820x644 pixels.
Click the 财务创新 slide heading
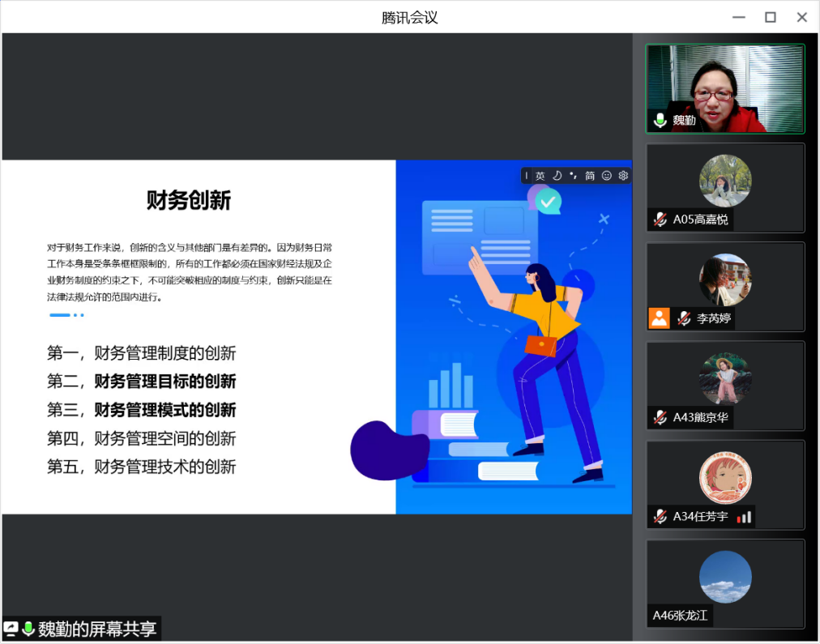click(x=189, y=200)
